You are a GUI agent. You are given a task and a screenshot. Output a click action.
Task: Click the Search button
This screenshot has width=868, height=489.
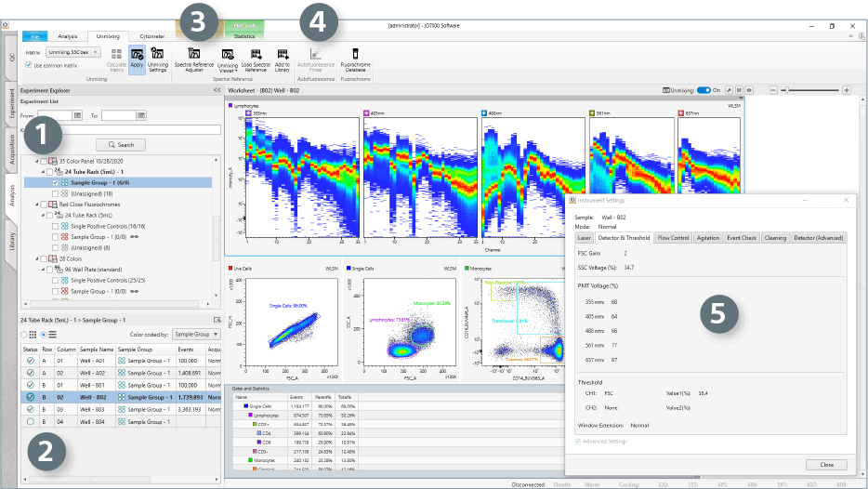[x=121, y=145]
